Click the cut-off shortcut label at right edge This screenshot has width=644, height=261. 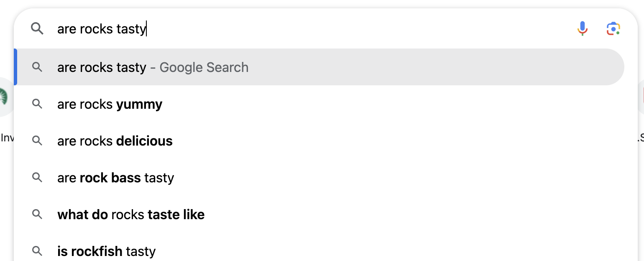point(640,138)
